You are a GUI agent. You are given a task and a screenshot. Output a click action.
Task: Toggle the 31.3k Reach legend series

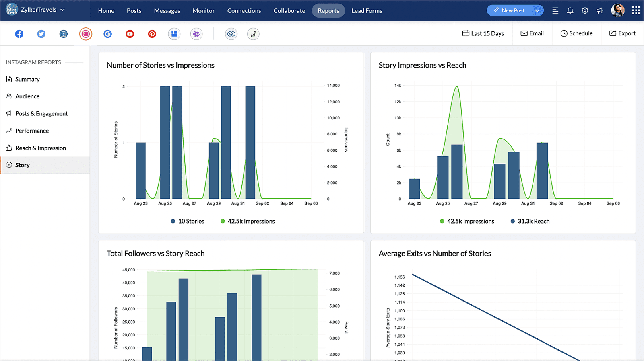pos(530,221)
